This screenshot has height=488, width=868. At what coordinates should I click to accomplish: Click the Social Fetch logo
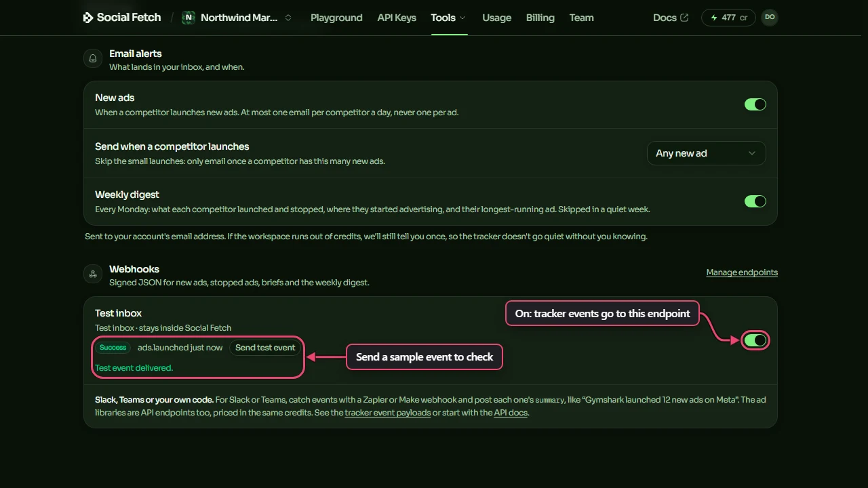click(x=122, y=18)
